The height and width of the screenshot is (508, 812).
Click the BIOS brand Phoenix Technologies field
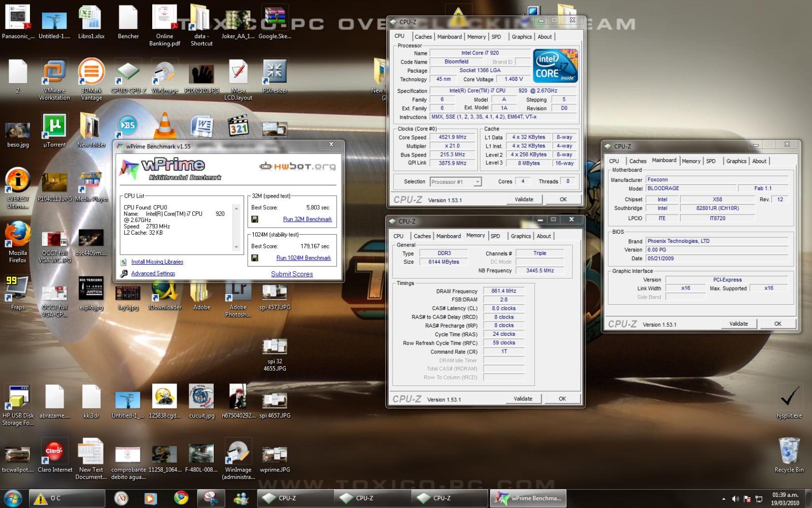click(x=717, y=241)
